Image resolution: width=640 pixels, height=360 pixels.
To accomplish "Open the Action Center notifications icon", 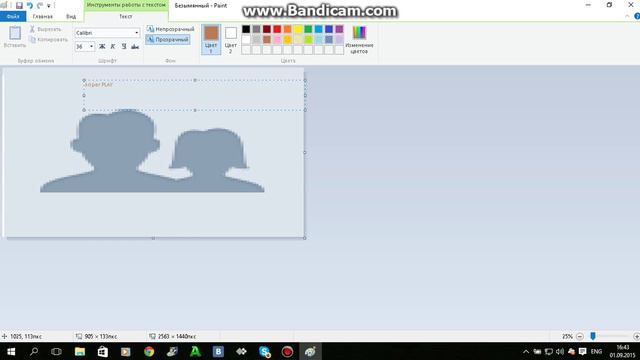I will coord(582,351).
